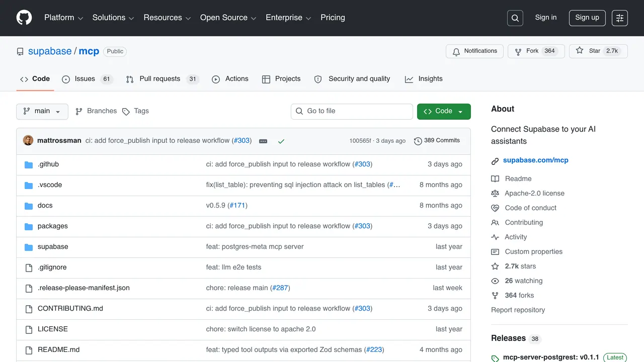The height and width of the screenshot is (362, 644).
Task: View the 364 forks link
Action: click(x=513, y=295)
